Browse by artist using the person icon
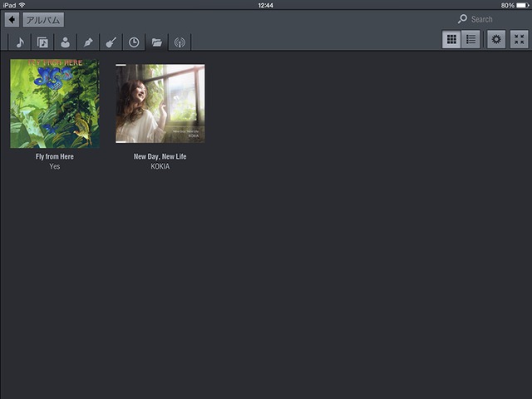 tap(65, 42)
